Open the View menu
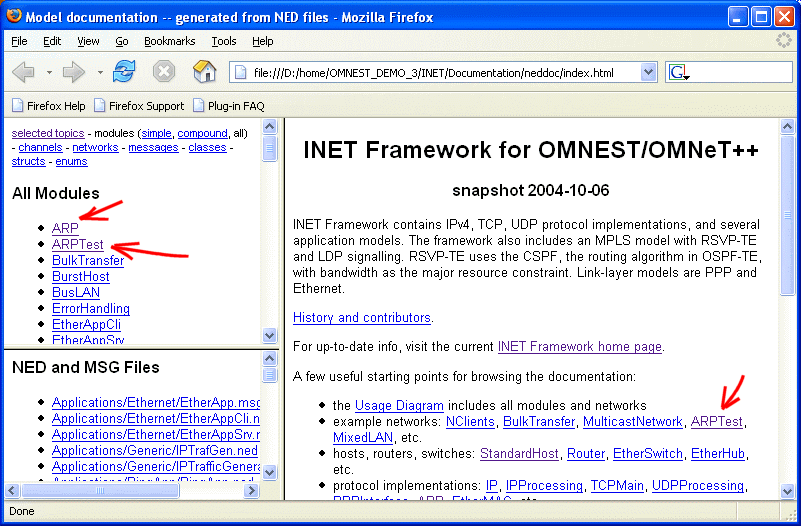This screenshot has height=526, width=801. (x=88, y=41)
